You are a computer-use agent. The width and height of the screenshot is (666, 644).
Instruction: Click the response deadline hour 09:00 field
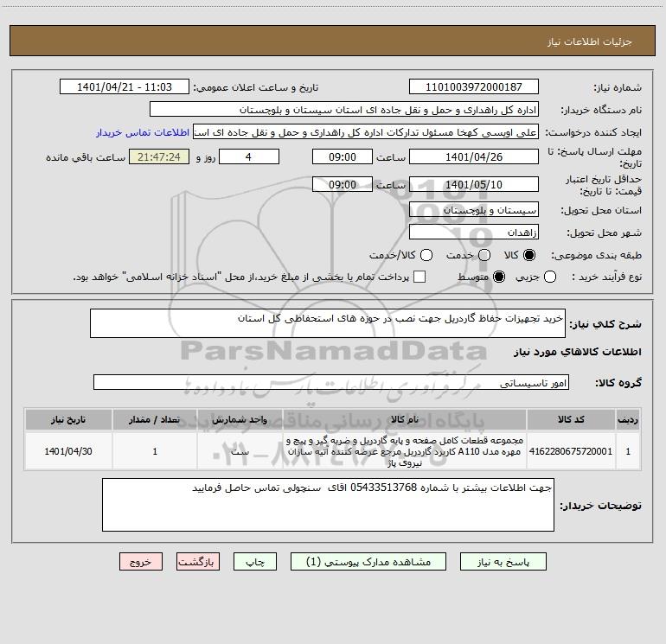pyautogui.click(x=343, y=156)
